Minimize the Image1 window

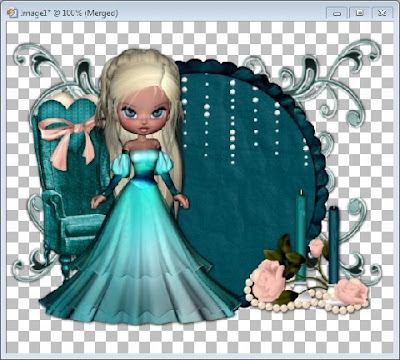coord(337,13)
